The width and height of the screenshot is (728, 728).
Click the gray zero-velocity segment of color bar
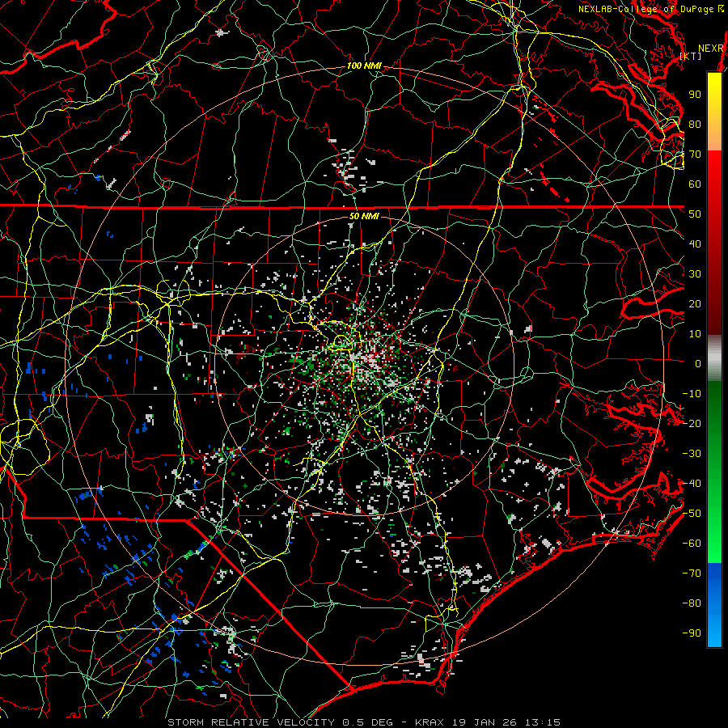714,358
